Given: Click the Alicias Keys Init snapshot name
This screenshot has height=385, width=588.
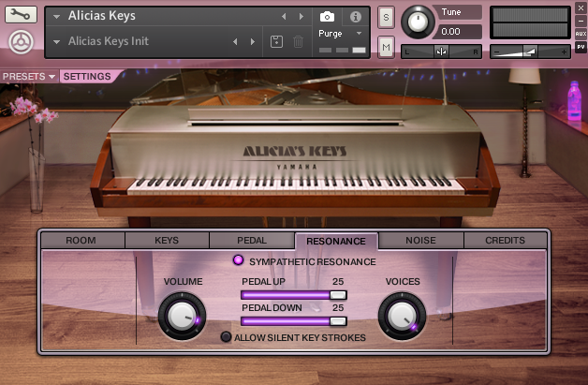Looking at the screenshot, I should point(109,41).
